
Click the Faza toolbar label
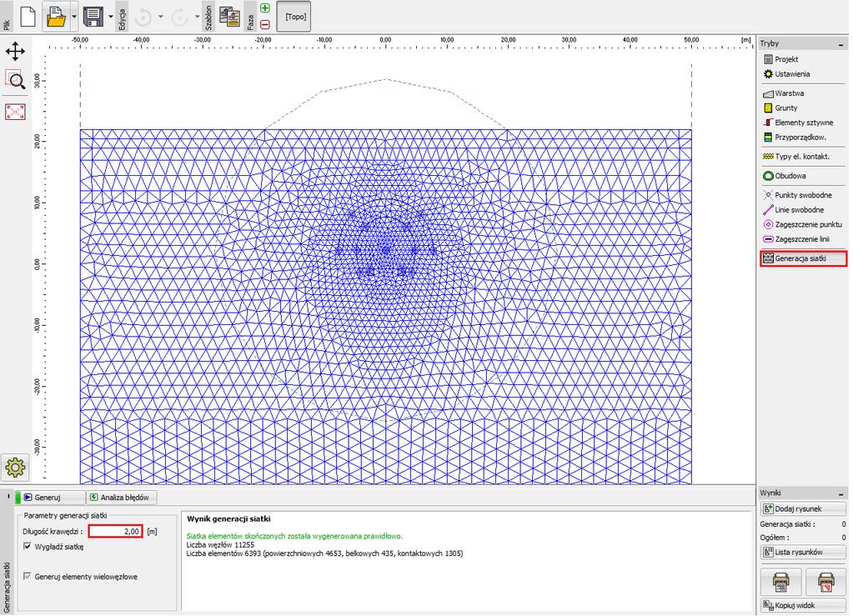click(250, 22)
